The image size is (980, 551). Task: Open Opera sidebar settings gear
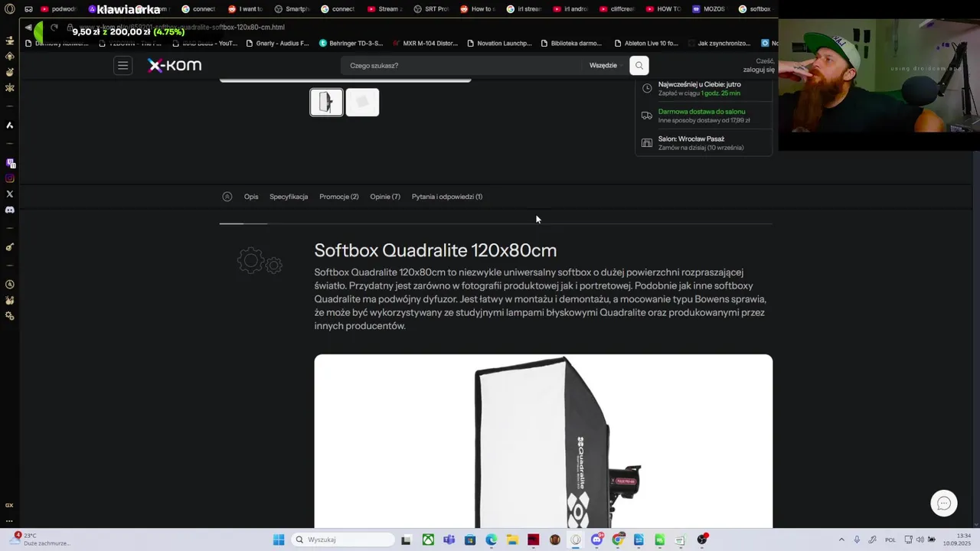click(x=10, y=316)
